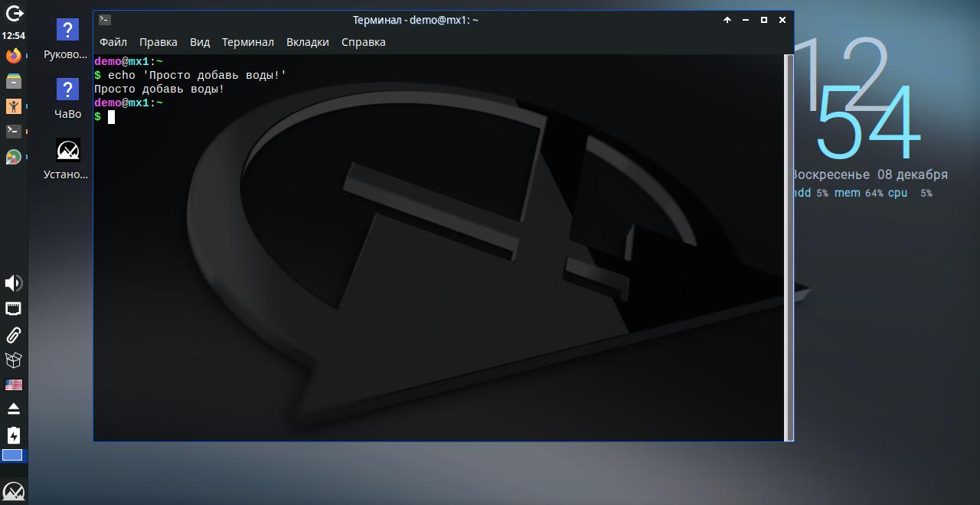The width and height of the screenshot is (980, 505).
Task: Click the US flag keyboard layout icon
Action: point(13,385)
